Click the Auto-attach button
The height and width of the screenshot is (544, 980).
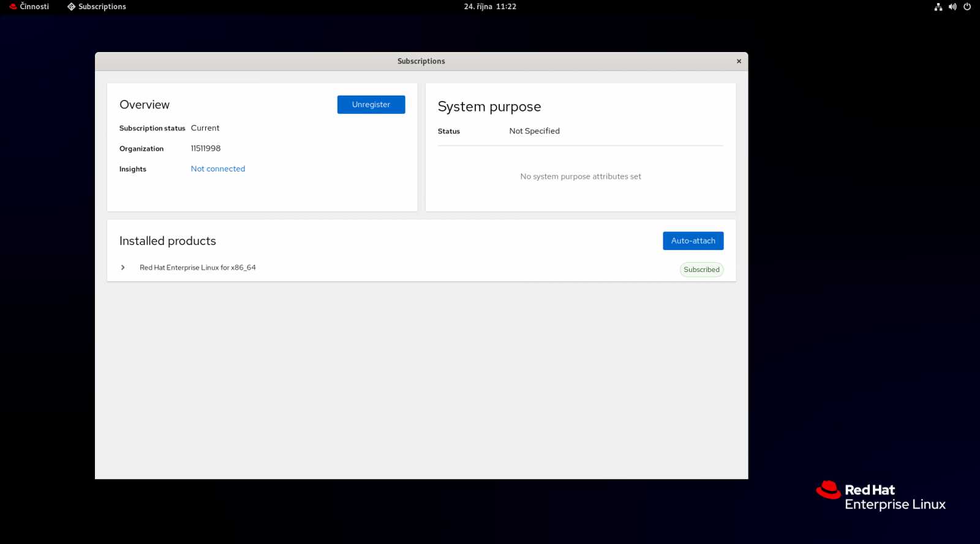point(693,241)
